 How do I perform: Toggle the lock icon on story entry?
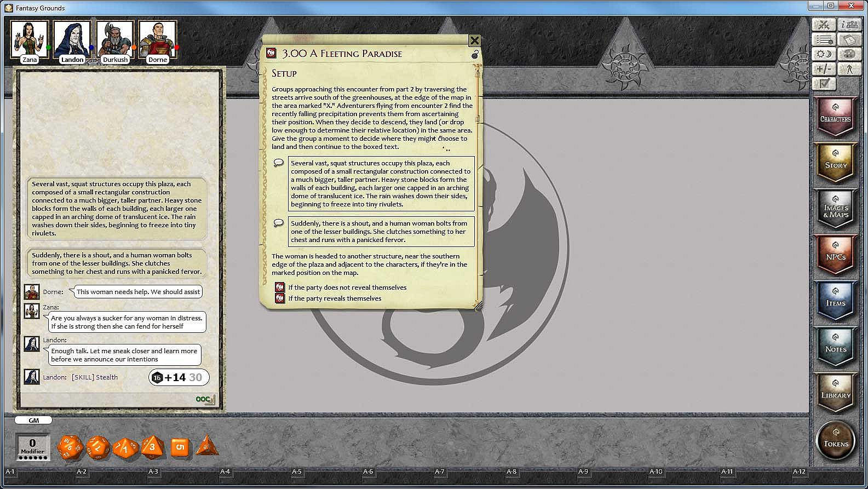coord(475,54)
